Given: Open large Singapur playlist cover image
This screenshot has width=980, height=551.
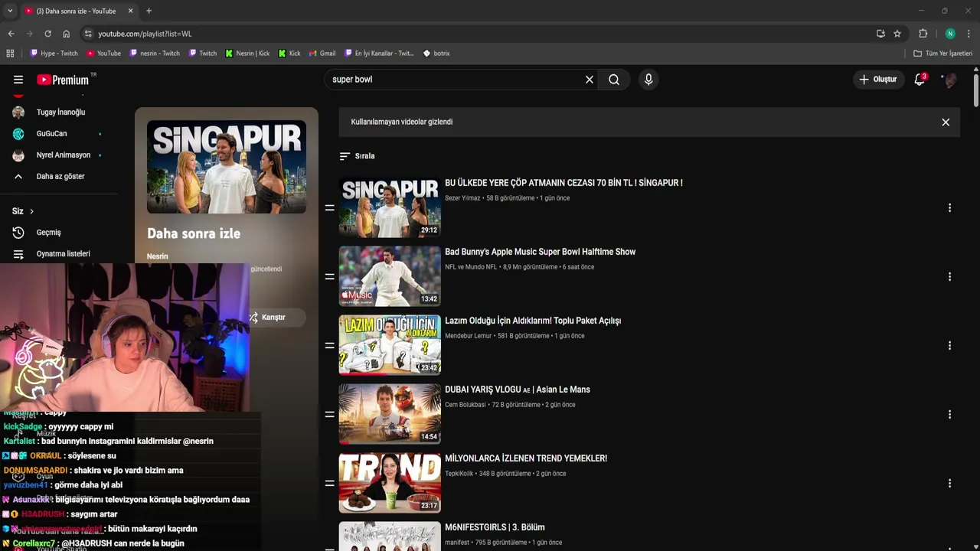Looking at the screenshot, I should click(x=227, y=167).
